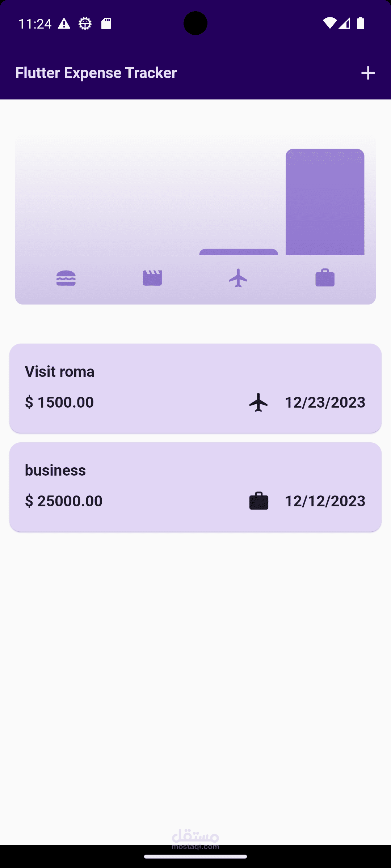This screenshot has width=391, height=868.
Task: Tap the SD card status icon
Action: click(106, 24)
